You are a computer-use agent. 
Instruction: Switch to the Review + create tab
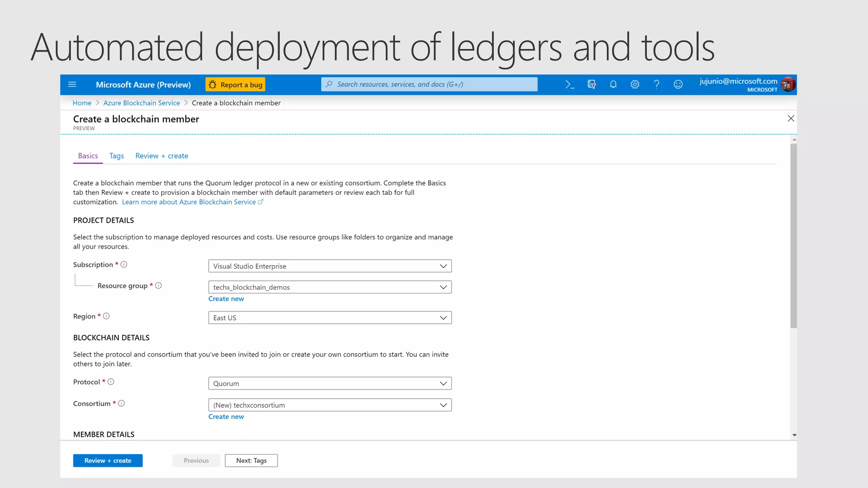[161, 156]
